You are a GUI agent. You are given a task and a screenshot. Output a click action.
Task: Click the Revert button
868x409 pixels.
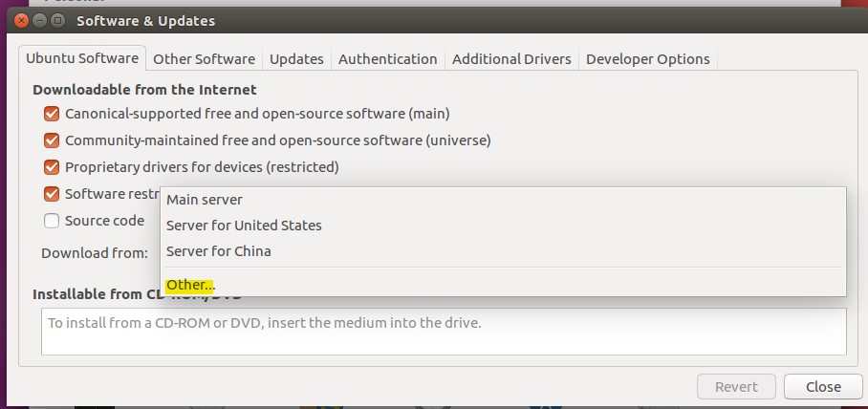[736, 387]
